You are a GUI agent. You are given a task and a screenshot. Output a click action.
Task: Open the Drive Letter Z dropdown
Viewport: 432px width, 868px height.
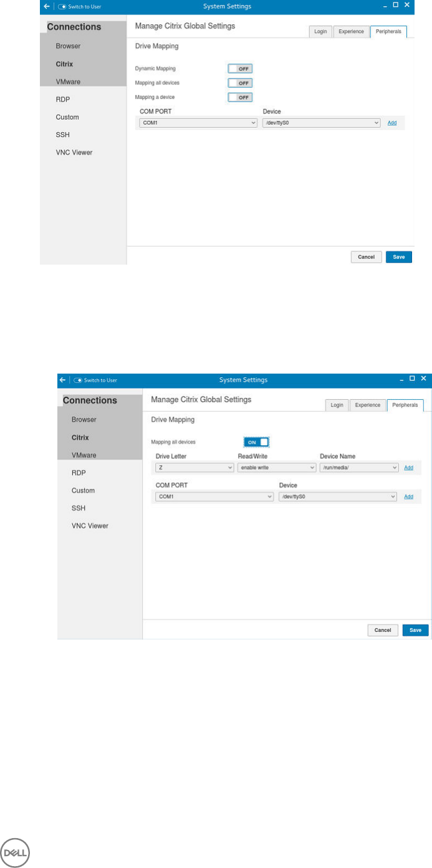pyautogui.click(x=194, y=467)
